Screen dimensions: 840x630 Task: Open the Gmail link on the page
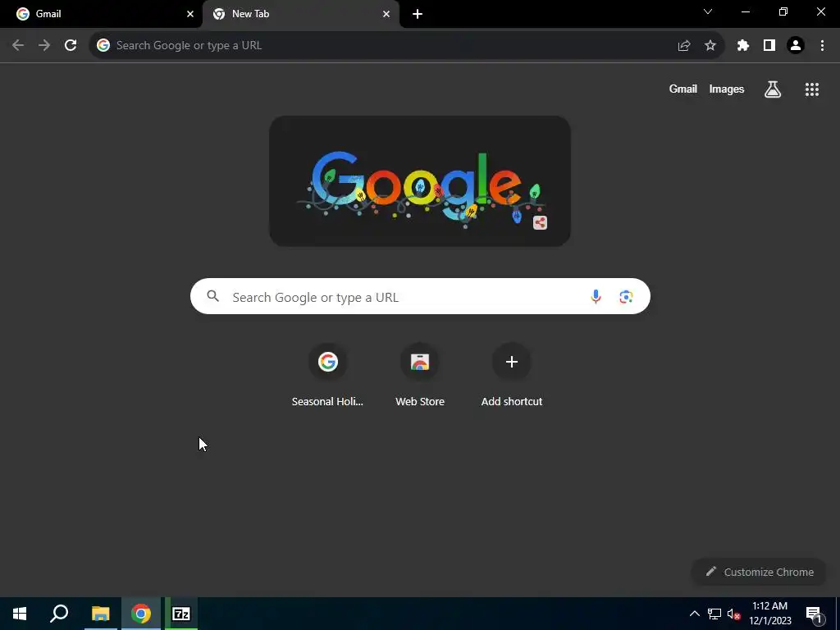point(683,89)
